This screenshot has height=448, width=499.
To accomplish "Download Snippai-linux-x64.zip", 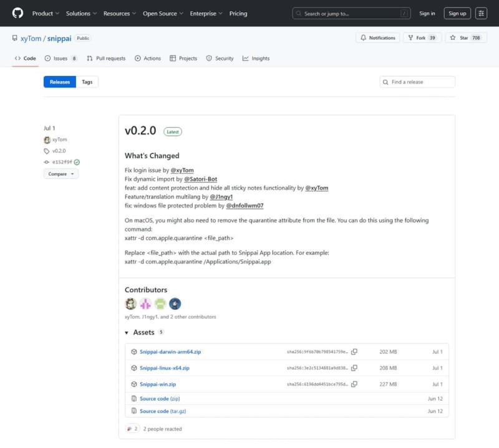I will [165, 368].
